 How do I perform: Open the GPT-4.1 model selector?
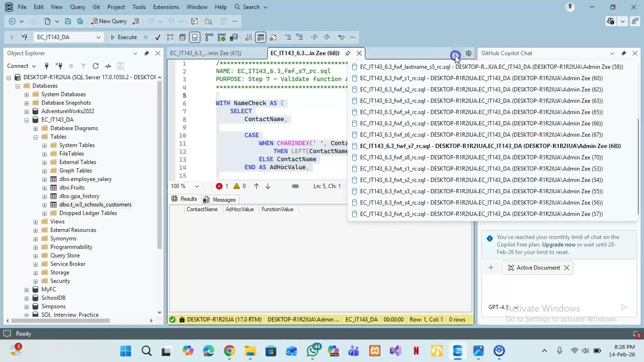click(x=503, y=307)
